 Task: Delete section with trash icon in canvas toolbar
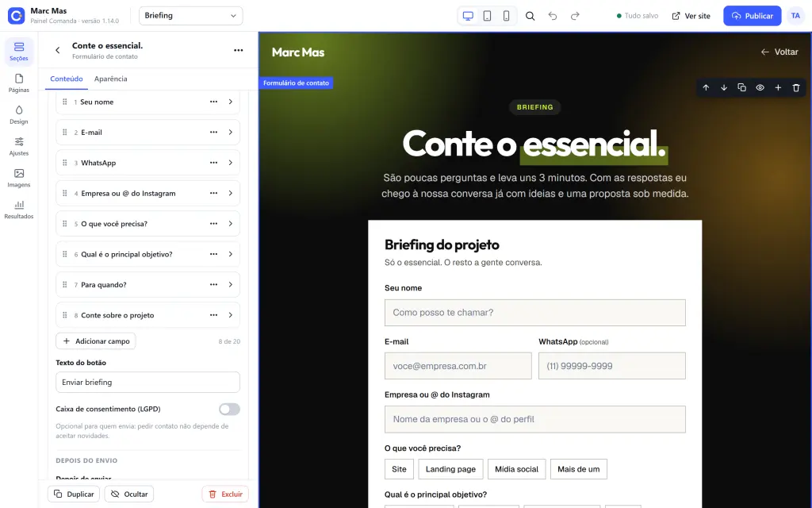pos(796,87)
